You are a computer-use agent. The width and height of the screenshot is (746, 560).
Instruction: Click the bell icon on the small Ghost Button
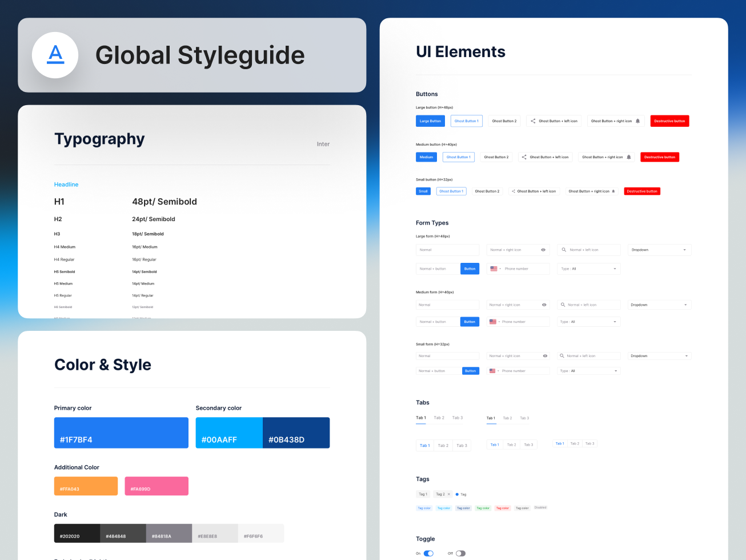coord(614,191)
